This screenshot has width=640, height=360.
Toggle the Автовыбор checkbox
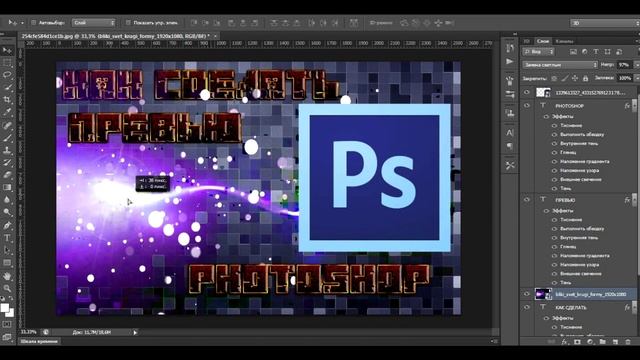point(34,23)
